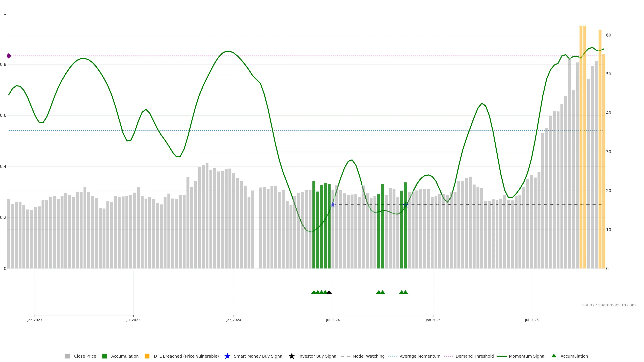Image resolution: width=644 pixels, height=362 pixels.
Task: Click the purple diamond Demand Threshold marker
Action: 9,56
